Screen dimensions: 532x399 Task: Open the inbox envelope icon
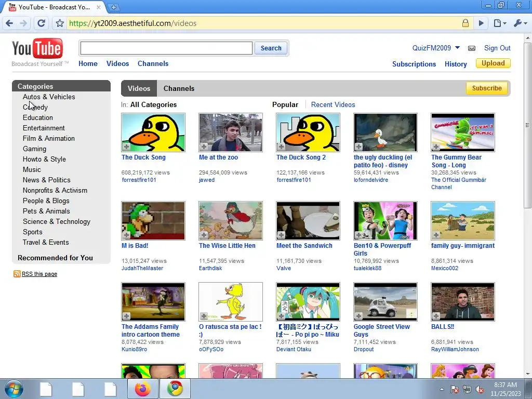point(472,48)
